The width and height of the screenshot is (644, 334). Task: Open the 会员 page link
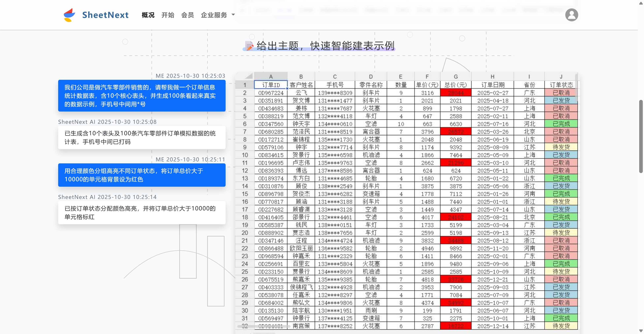pyautogui.click(x=187, y=15)
